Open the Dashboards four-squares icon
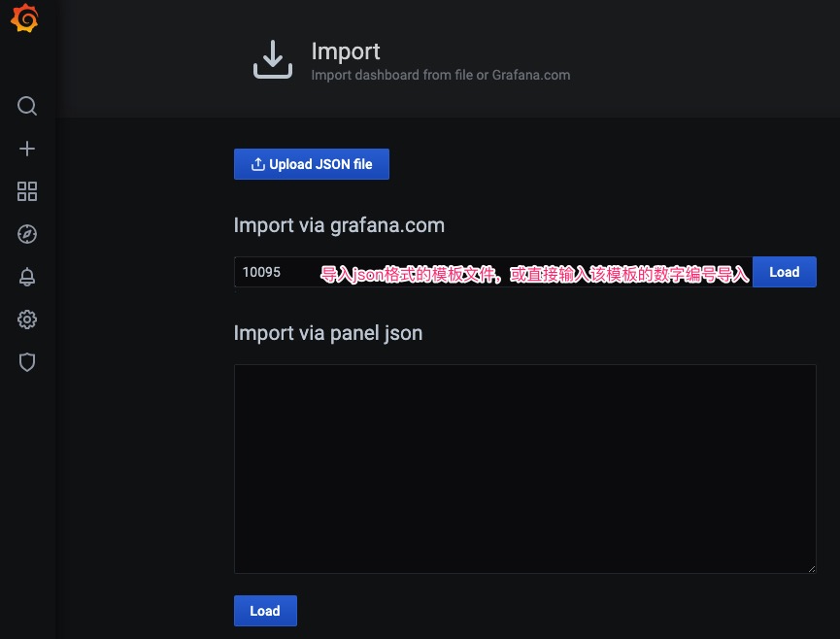The image size is (840, 639). pos(27,191)
